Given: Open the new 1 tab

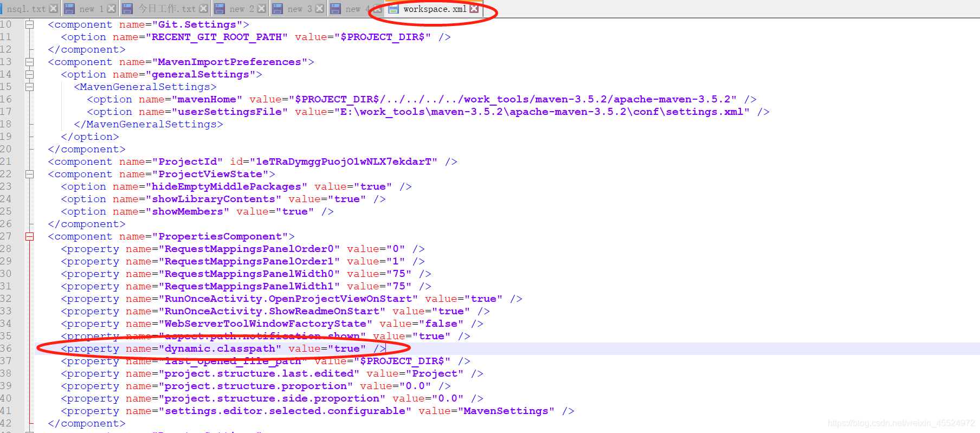Looking at the screenshot, I should [x=91, y=9].
